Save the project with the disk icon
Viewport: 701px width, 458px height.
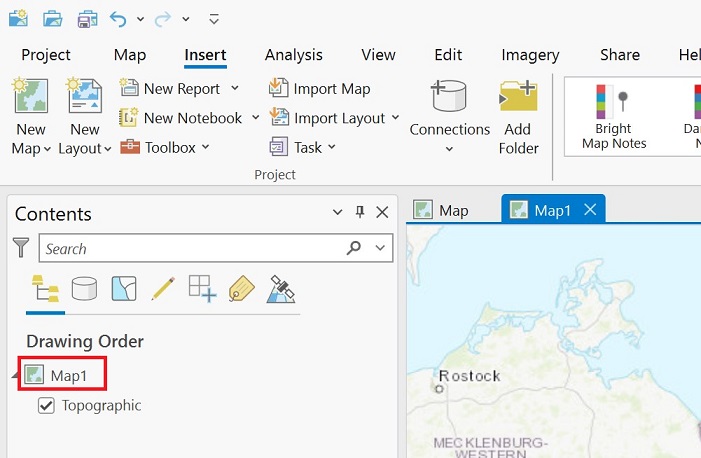[87, 19]
